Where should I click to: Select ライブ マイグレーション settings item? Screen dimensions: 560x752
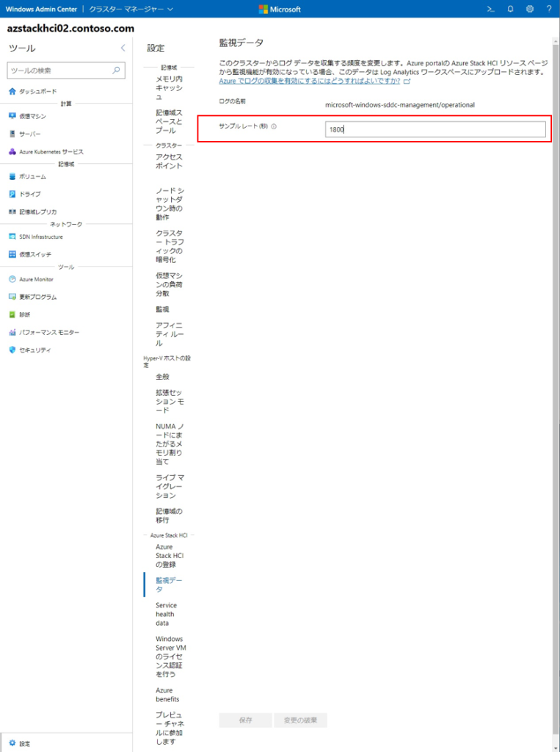click(x=170, y=486)
